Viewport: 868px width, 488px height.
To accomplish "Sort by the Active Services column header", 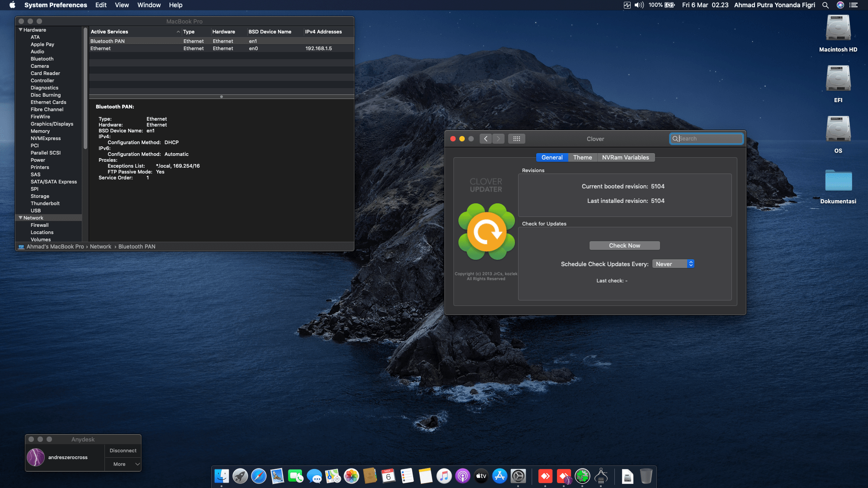I will (x=135, y=32).
